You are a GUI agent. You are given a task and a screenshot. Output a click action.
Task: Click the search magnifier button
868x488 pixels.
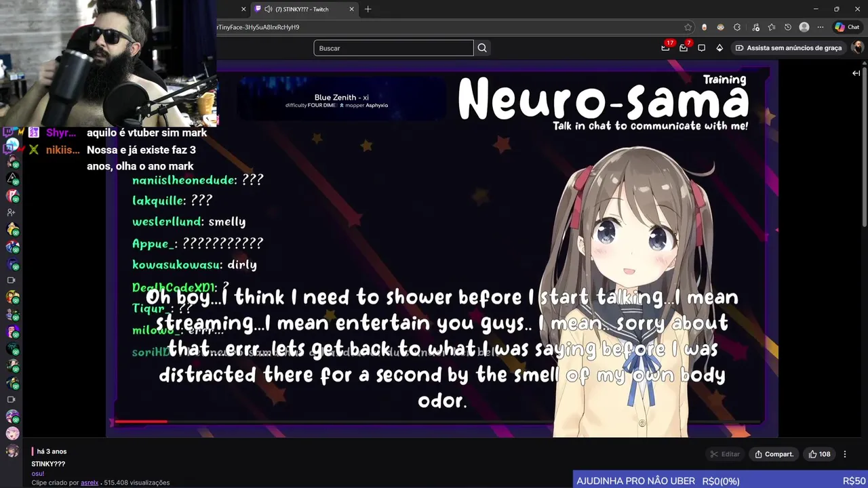(x=482, y=48)
